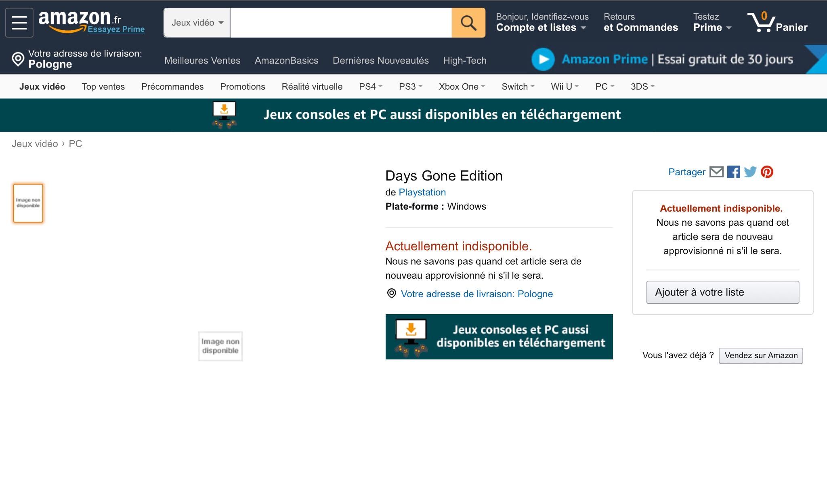Share the product on Twitter
The image size is (827, 504).
click(750, 172)
